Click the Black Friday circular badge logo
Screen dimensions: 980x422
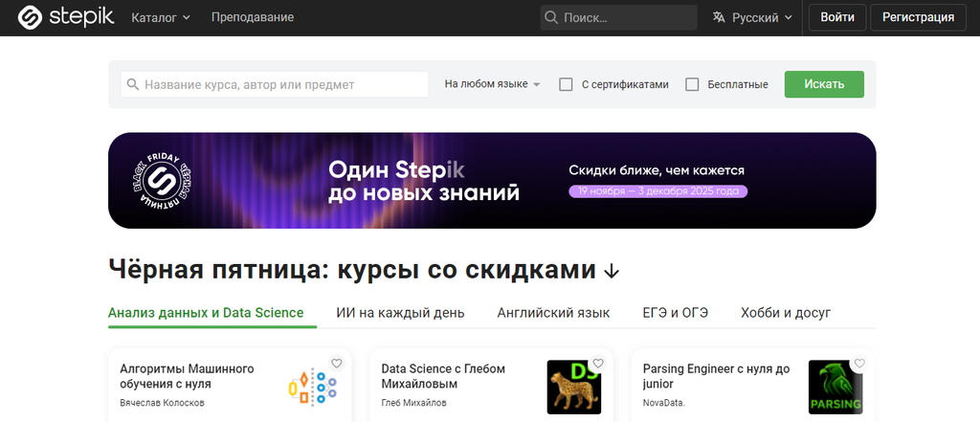pos(163,180)
